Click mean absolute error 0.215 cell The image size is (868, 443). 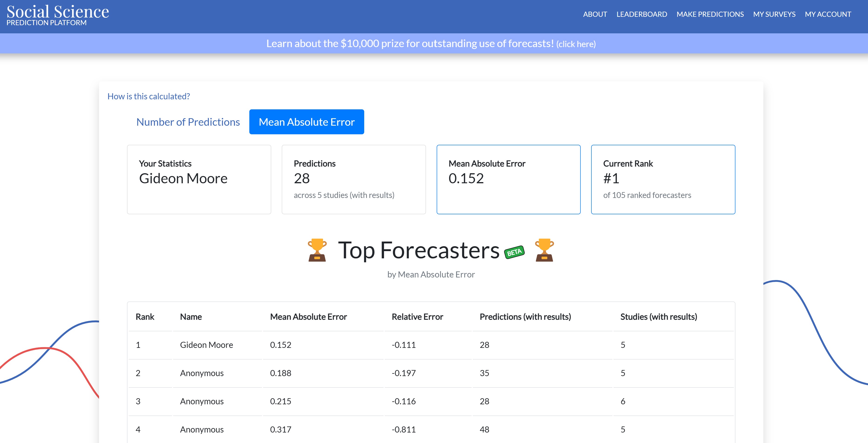281,401
